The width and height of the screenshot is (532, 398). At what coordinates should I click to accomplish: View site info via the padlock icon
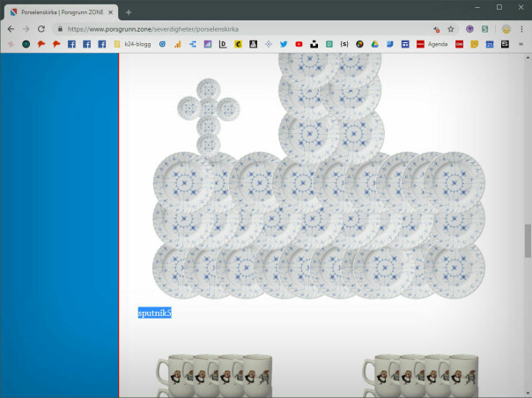click(x=61, y=29)
